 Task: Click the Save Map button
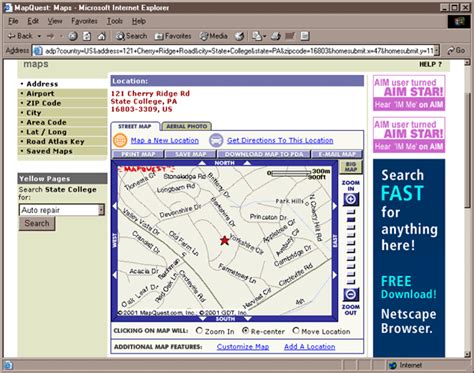[x=191, y=154]
